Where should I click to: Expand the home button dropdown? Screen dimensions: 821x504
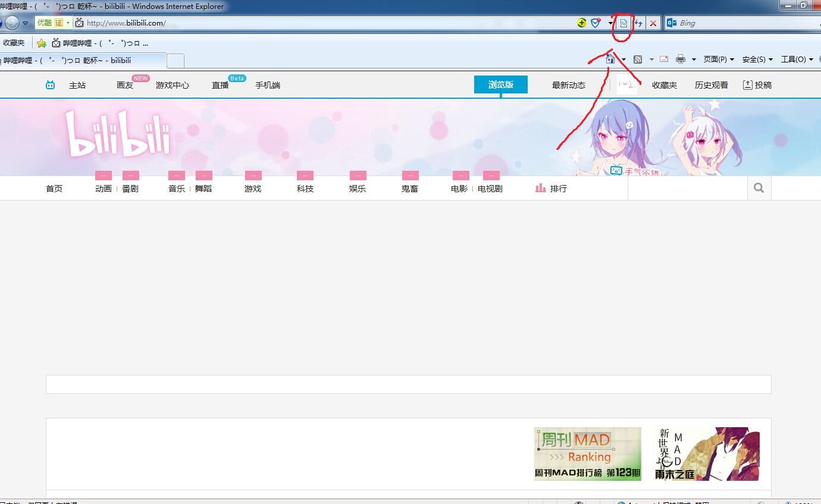point(623,60)
